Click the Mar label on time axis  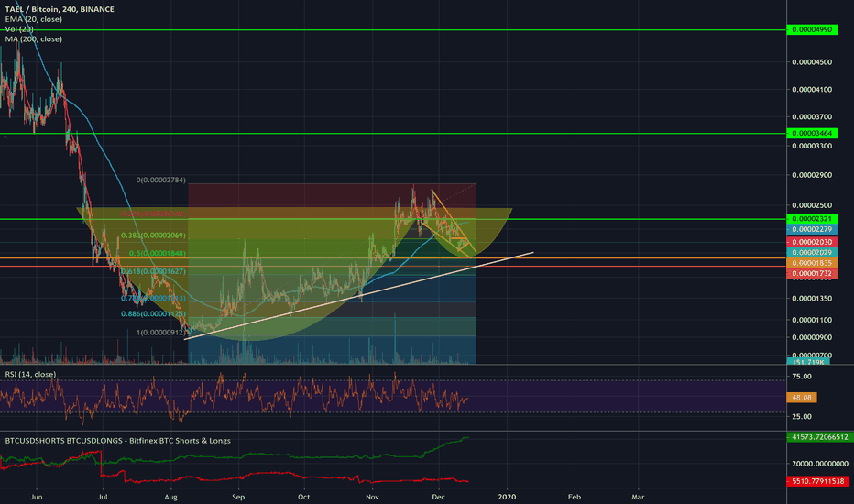[638, 497]
